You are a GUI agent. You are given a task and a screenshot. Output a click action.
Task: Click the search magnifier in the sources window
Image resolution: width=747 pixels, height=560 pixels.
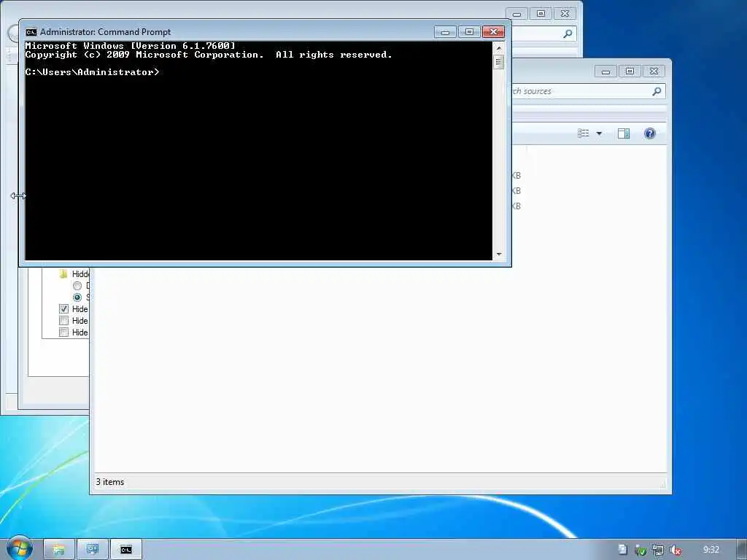(x=657, y=91)
